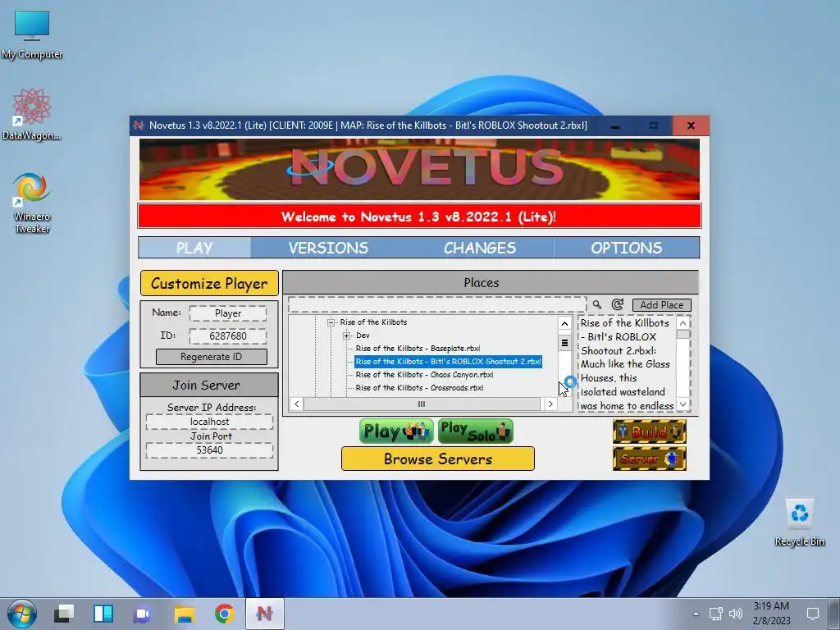Viewport: 840px width, 630px height.
Task: Switch to the PLAY tab
Action: coord(194,248)
